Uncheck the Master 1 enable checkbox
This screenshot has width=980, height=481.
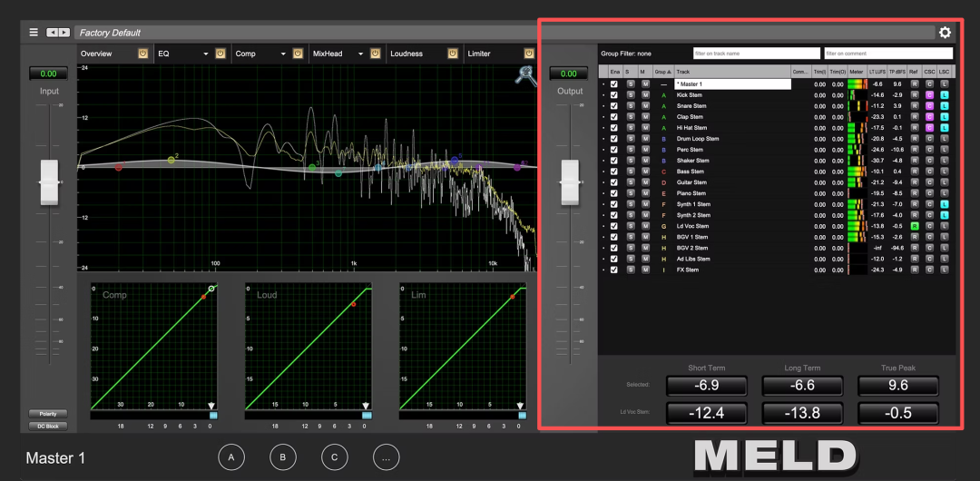(614, 83)
